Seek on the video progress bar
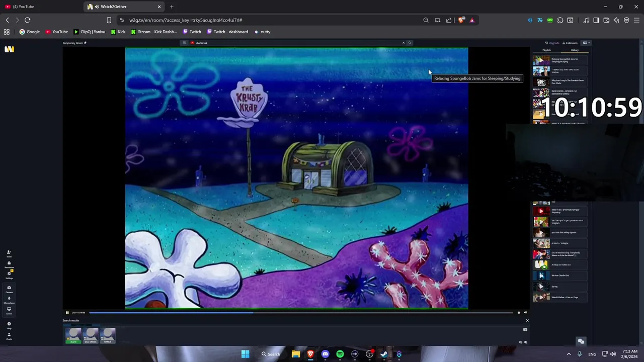Image resolution: width=644 pixels, height=362 pixels. pos(301,313)
